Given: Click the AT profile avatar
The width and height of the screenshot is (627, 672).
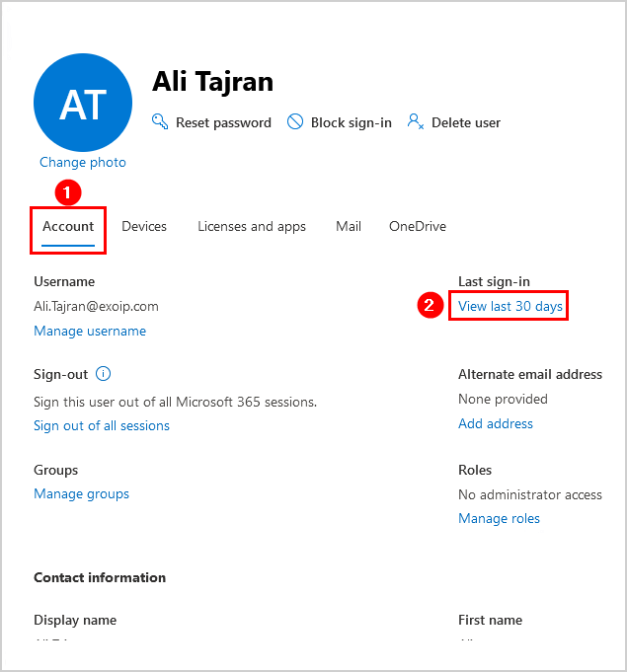Looking at the screenshot, I should click(83, 102).
